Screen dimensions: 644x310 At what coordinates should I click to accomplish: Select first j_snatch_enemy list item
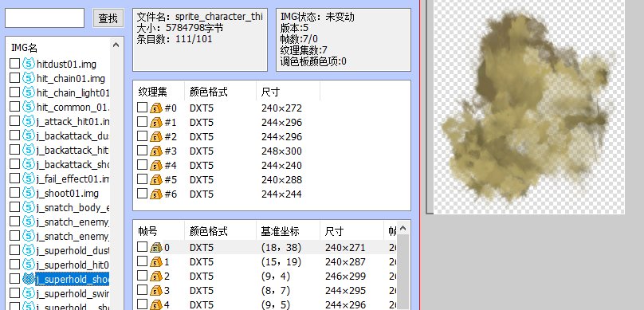pyautogui.click(x=73, y=222)
